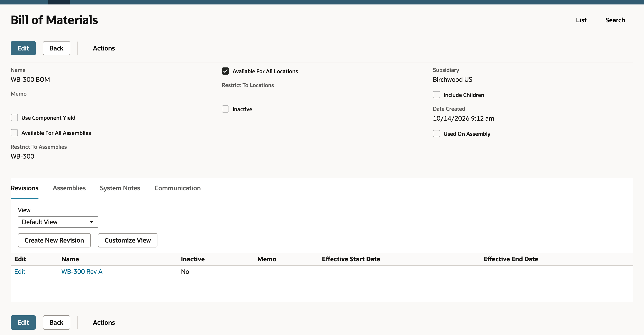
Task: Open the top Actions menu
Action: 104,48
